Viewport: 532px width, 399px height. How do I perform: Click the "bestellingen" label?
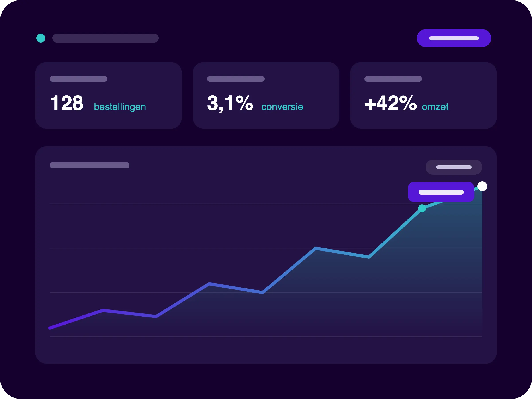tap(120, 107)
